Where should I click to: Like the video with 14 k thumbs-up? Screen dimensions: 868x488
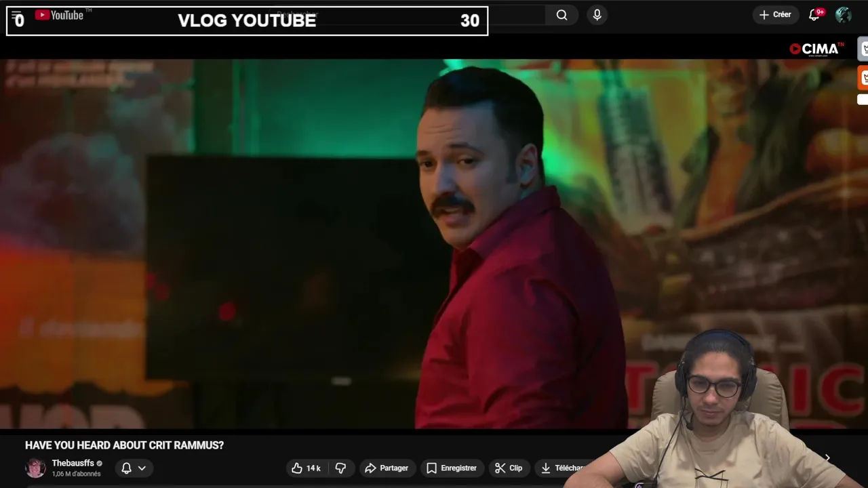[305, 468]
